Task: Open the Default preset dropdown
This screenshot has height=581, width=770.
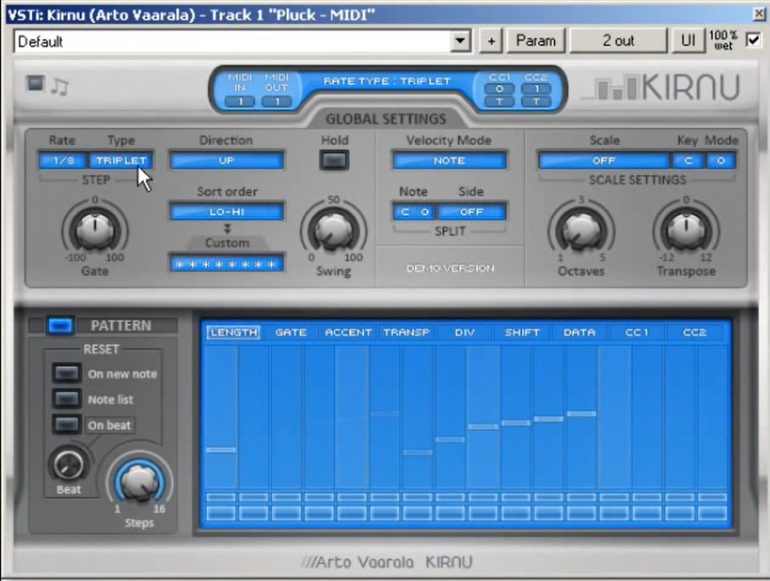Action: tap(460, 41)
